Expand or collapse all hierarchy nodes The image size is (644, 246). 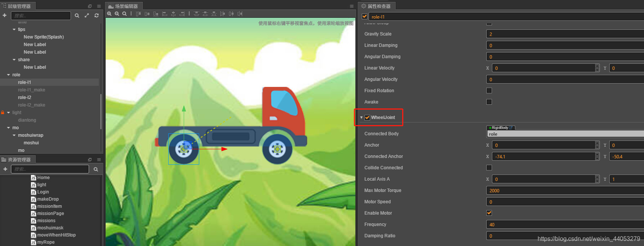(x=87, y=15)
